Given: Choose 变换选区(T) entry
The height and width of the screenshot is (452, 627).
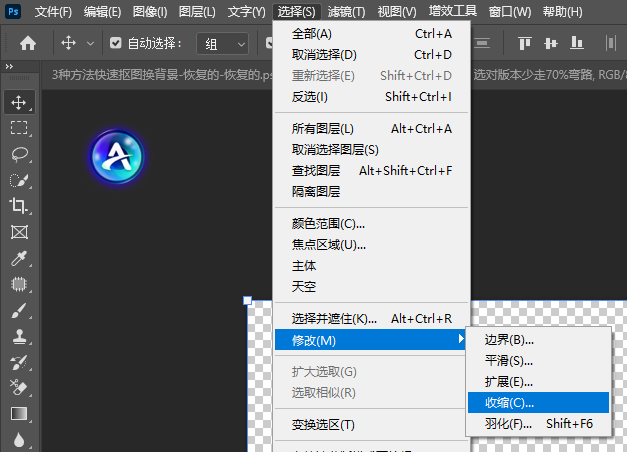Looking at the screenshot, I should coord(371,424).
